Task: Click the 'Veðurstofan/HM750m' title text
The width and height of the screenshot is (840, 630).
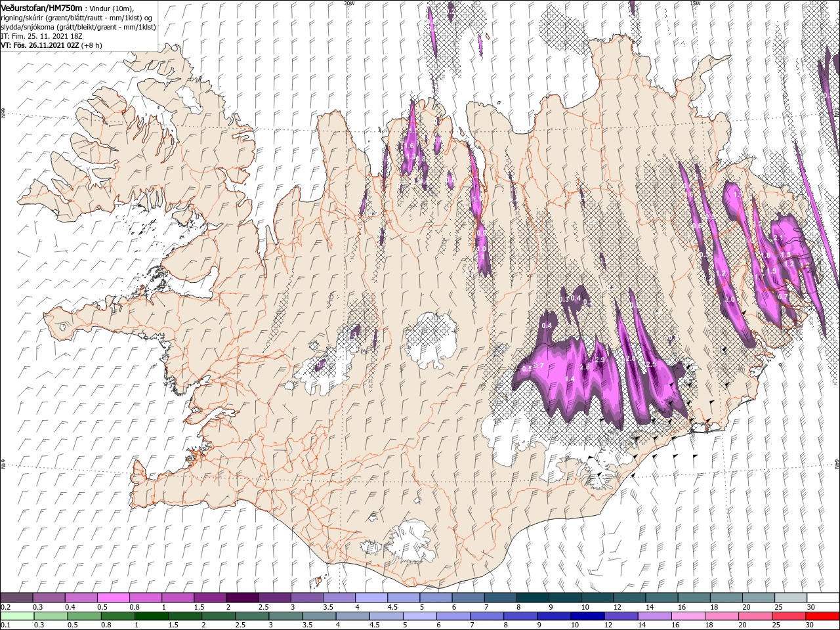Action: pos(42,8)
